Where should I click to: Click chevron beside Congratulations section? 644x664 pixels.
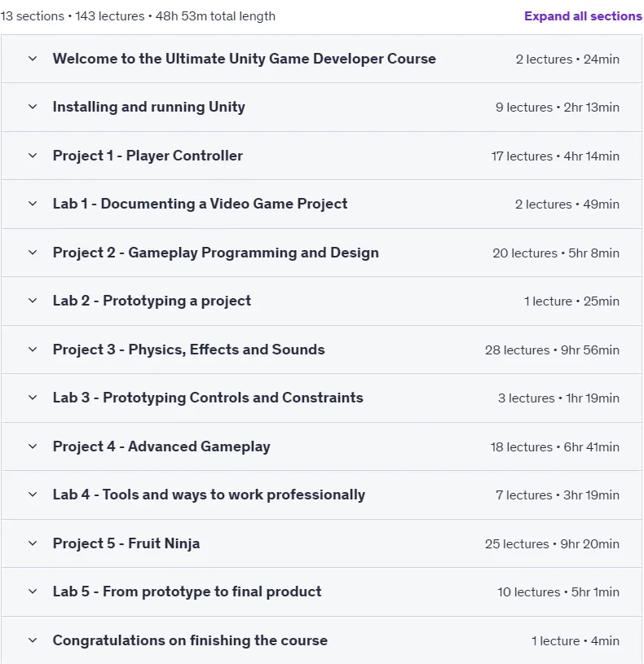click(33, 640)
